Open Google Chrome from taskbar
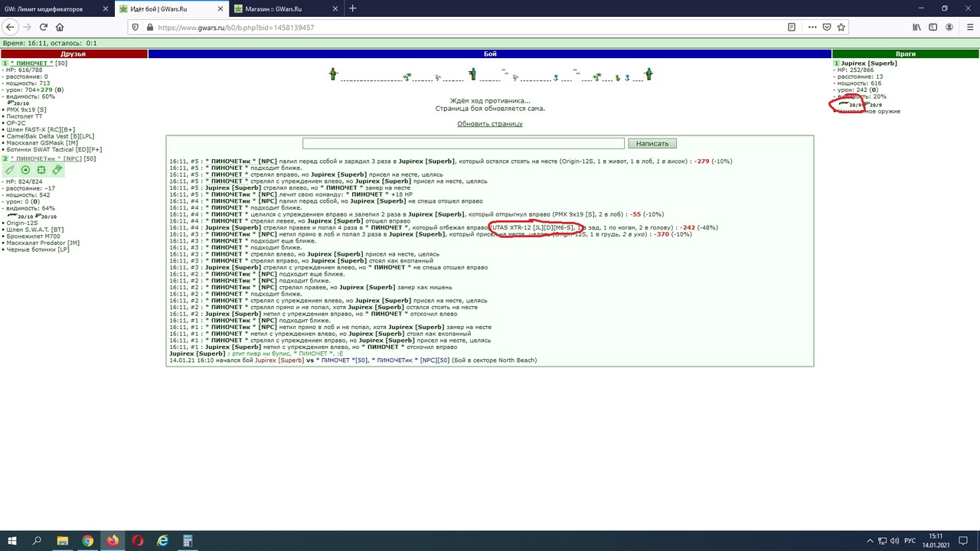 tap(87, 540)
